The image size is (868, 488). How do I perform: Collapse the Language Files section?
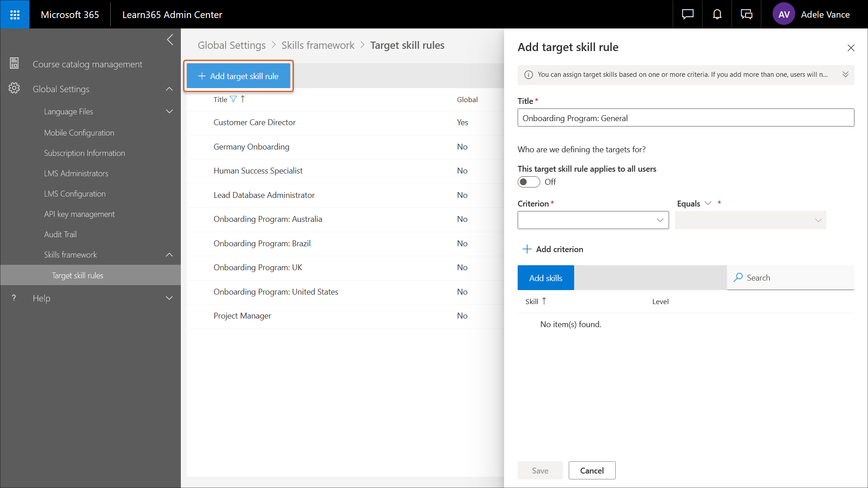169,111
